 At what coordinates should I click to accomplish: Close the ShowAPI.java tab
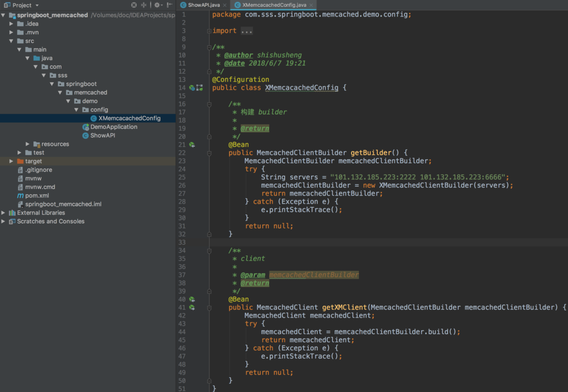pos(225,5)
